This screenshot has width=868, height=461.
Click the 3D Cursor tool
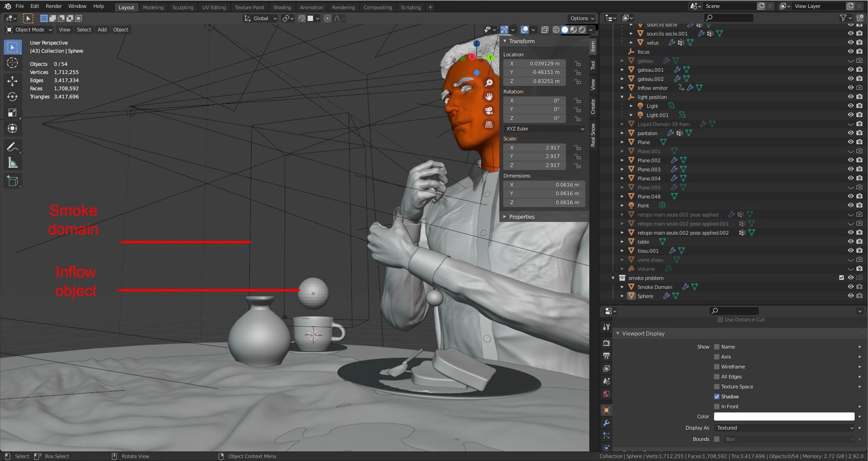pos(12,63)
